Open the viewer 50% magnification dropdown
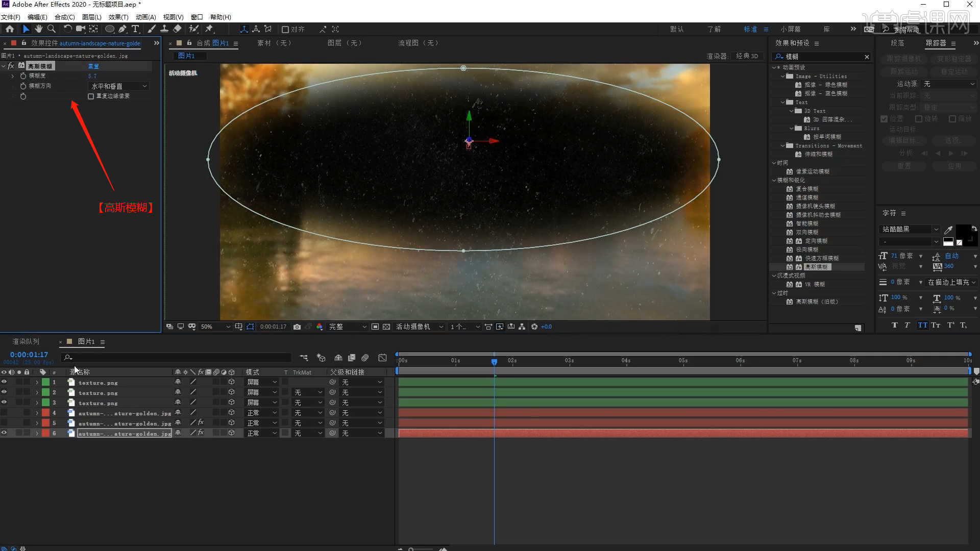 pos(214,327)
